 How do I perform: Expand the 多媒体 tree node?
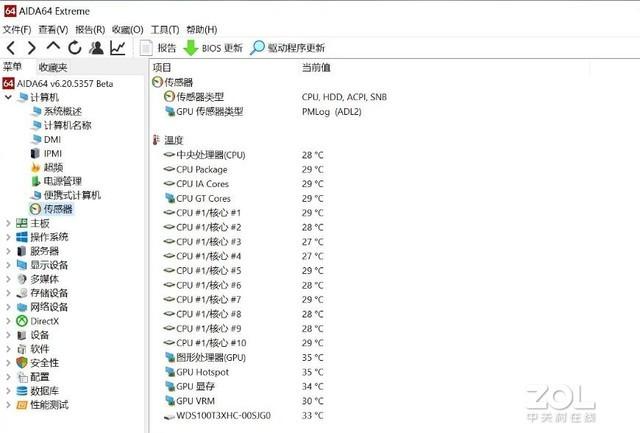[8, 279]
